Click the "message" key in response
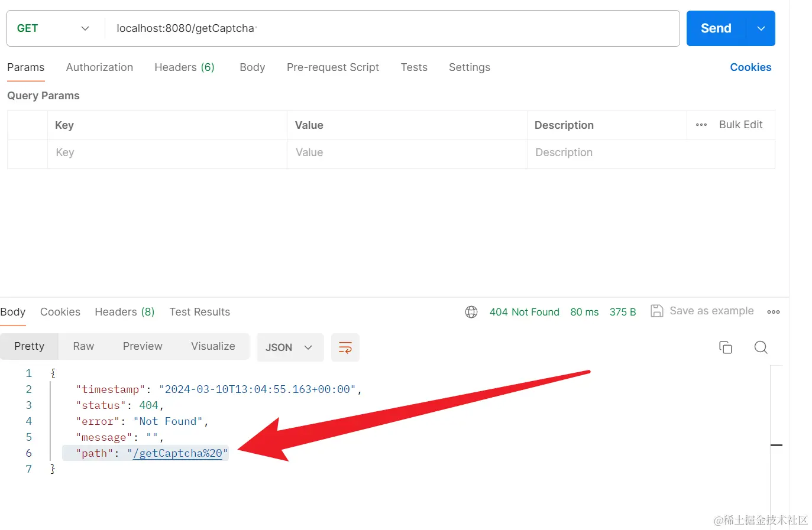Viewport: 812px width, 530px height. pyautogui.click(x=104, y=437)
